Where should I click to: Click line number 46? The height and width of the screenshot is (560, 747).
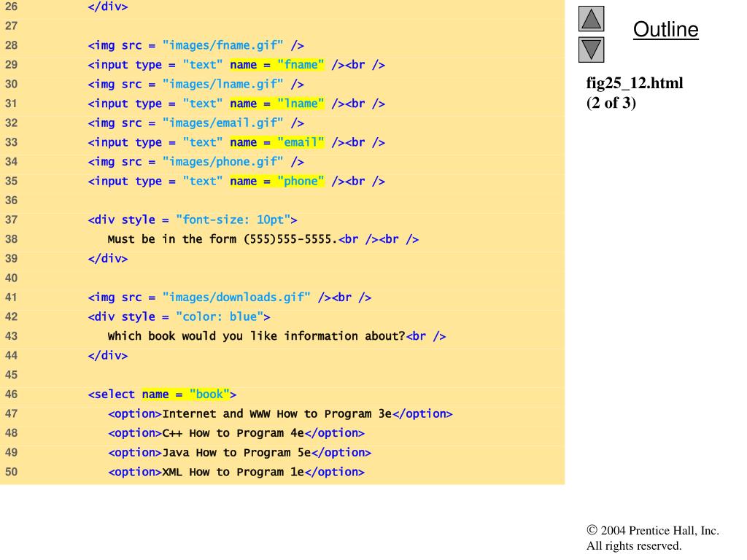11,394
